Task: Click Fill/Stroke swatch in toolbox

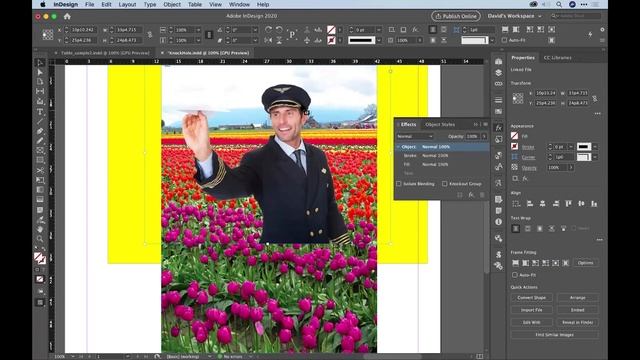Action: click(x=40, y=258)
